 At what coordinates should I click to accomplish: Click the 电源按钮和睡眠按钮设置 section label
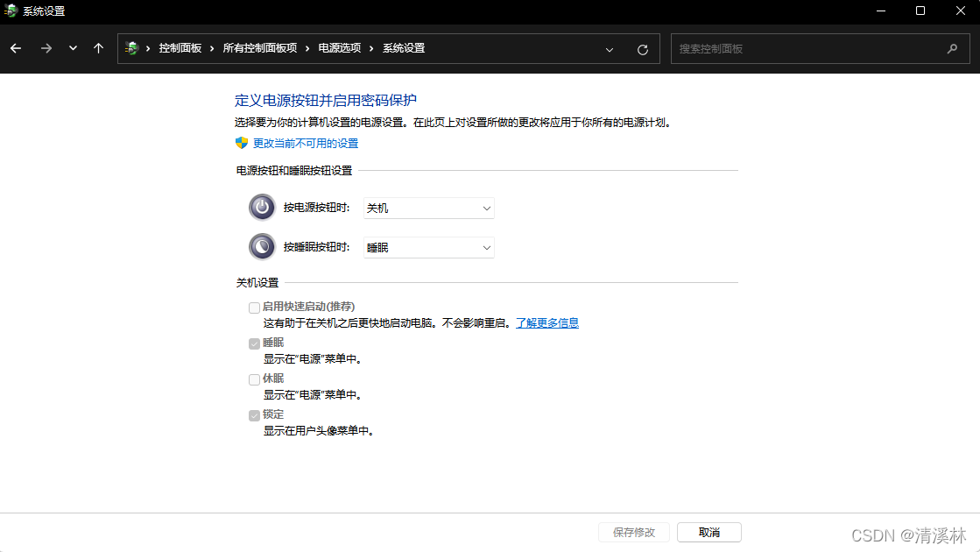(x=294, y=171)
